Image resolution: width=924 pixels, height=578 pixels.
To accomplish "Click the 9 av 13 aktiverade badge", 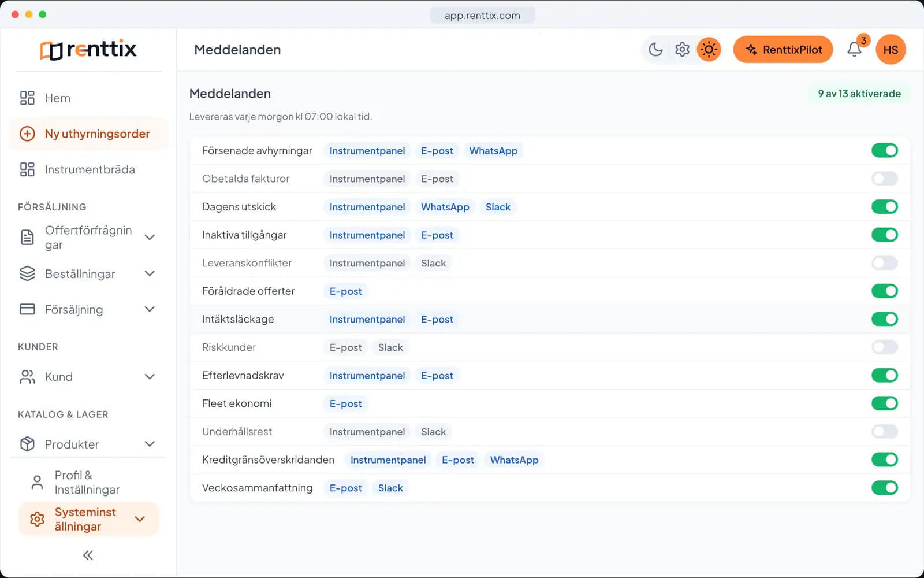I will coord(859,94).
